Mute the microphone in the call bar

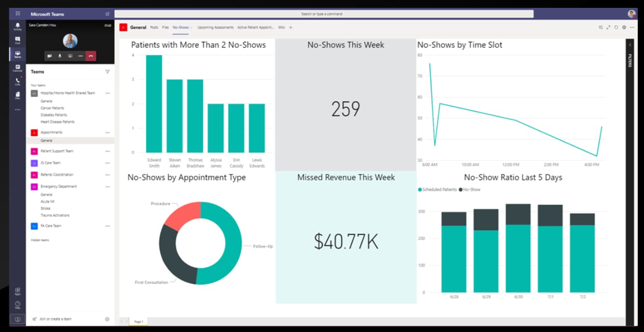(60, 56)
